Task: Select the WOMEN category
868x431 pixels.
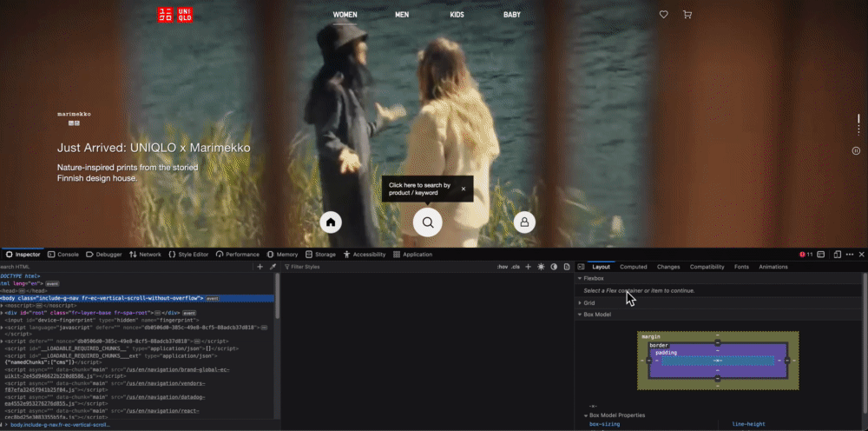Action: 345,15
